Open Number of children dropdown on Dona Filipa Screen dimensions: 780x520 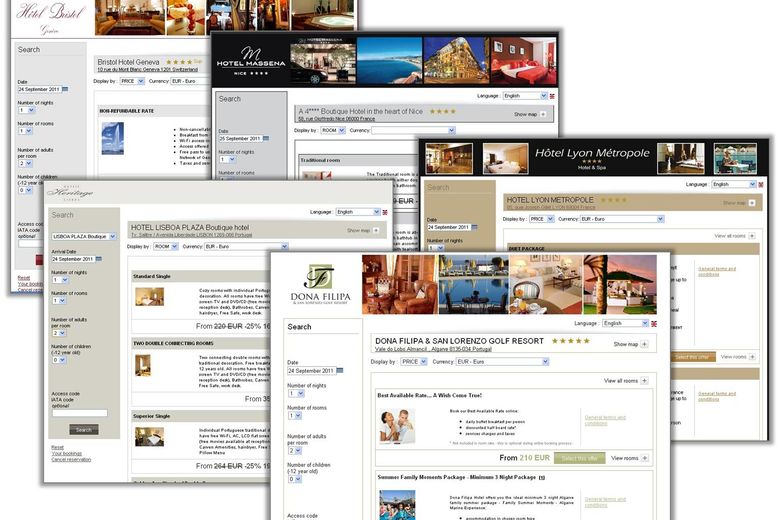[294, 479]
